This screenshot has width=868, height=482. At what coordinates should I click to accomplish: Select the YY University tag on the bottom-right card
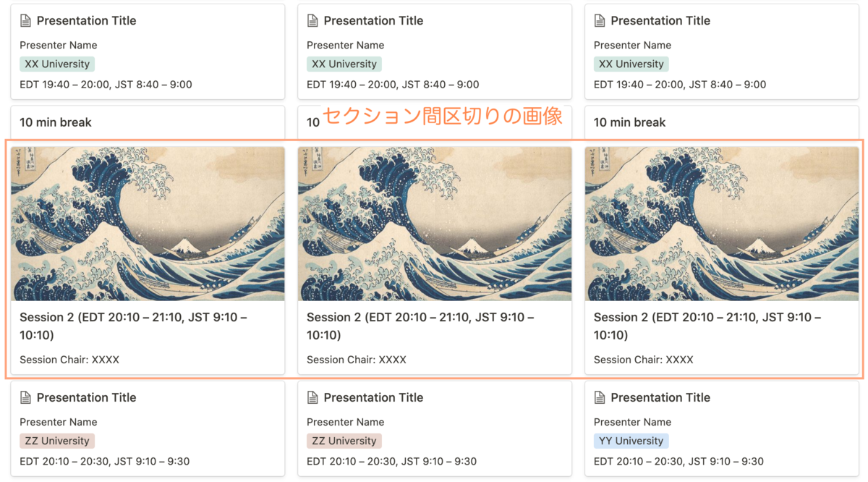tap(631, 440)
